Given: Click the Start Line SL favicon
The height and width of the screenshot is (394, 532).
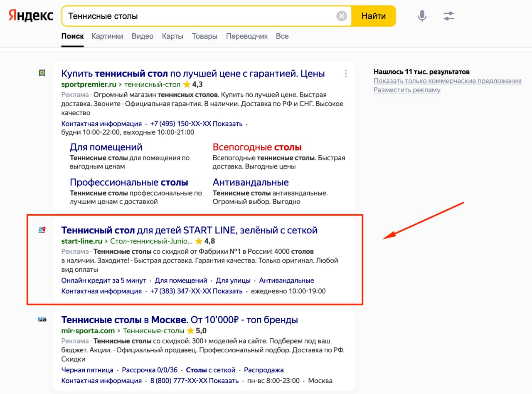Looking at the screenshot, I should click(42, 230).
